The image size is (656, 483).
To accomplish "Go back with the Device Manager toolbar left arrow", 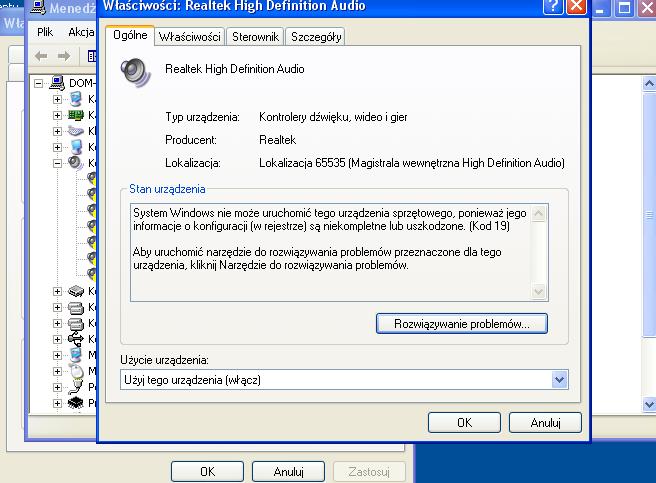I will pos(41,56).
